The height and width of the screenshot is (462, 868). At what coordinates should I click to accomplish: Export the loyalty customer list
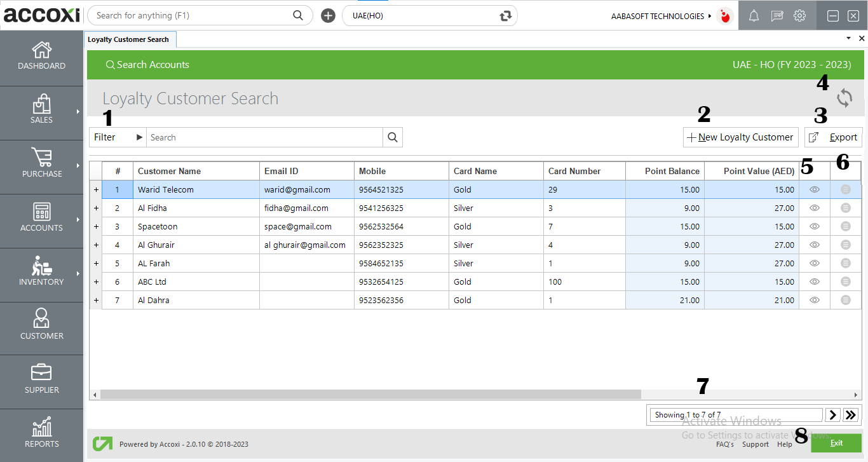[833, 137]
